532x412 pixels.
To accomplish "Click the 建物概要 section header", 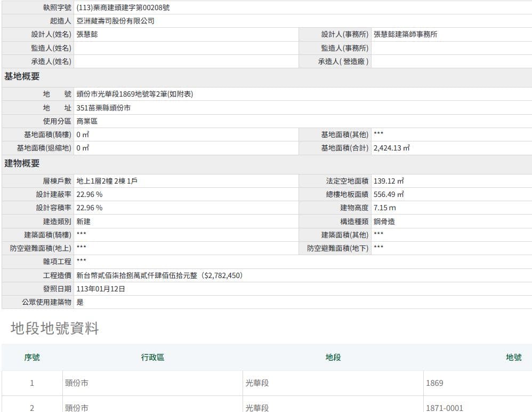I will (x=22, y=163).
